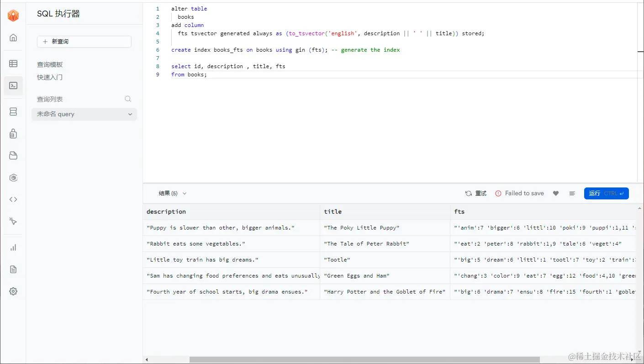Screen dimensions: 644x364
Task: Click the fts column header
Action: tap(543, 212)
